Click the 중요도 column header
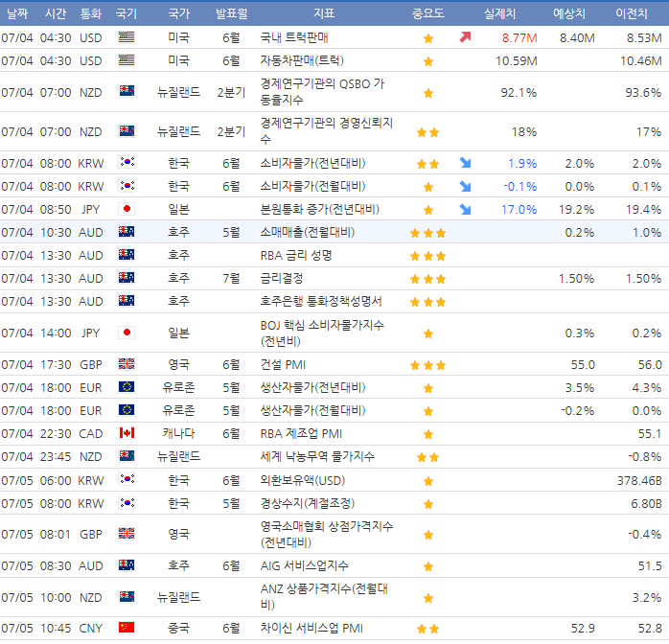The image size is (669, 644). pos(427,13)
